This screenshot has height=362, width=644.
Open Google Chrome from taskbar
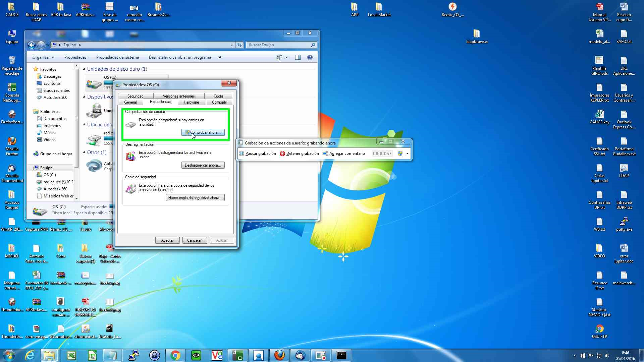coord(175,355)
